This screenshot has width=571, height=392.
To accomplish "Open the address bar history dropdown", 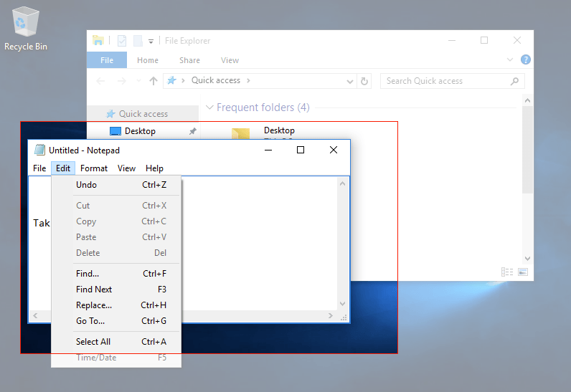I will [350, 82].
